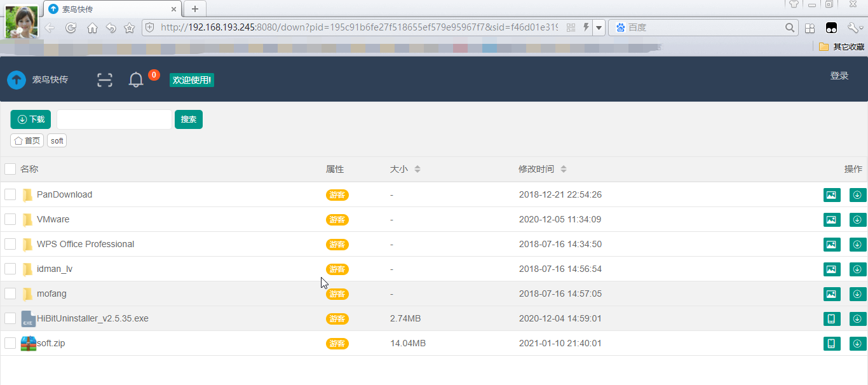Image resolution: width=868 pixels, height=385 pixels.
Task: Click the phone icon for HiBitUninstaller_v2.5.35.exe
Action: click(832, 319)
